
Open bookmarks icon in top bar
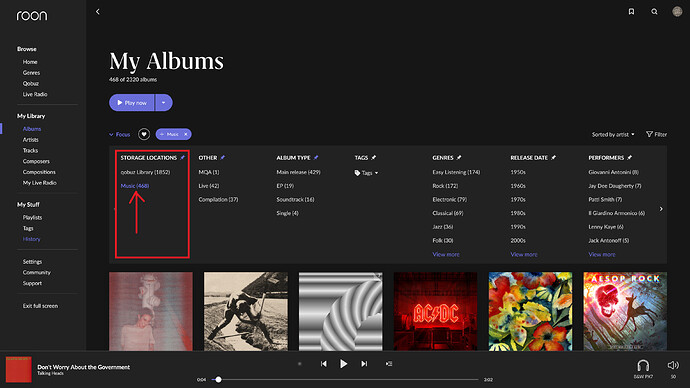(631, 12)
